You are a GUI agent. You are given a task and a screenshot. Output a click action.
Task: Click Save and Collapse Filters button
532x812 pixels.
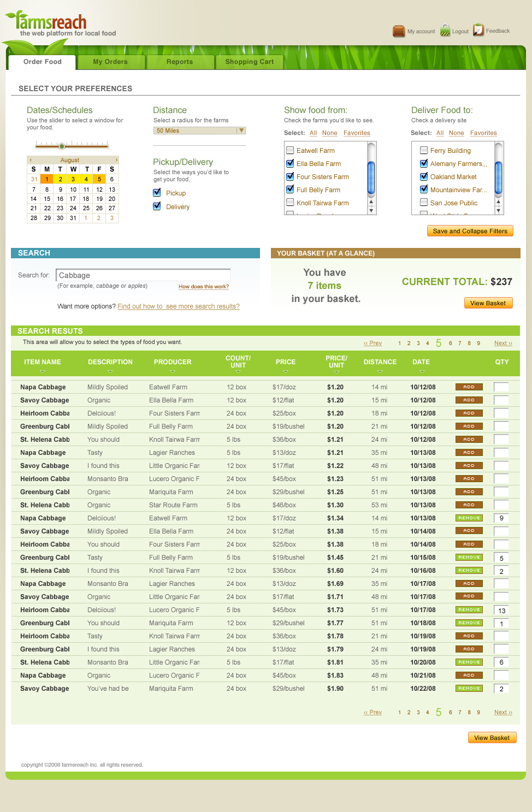[470, 231]
